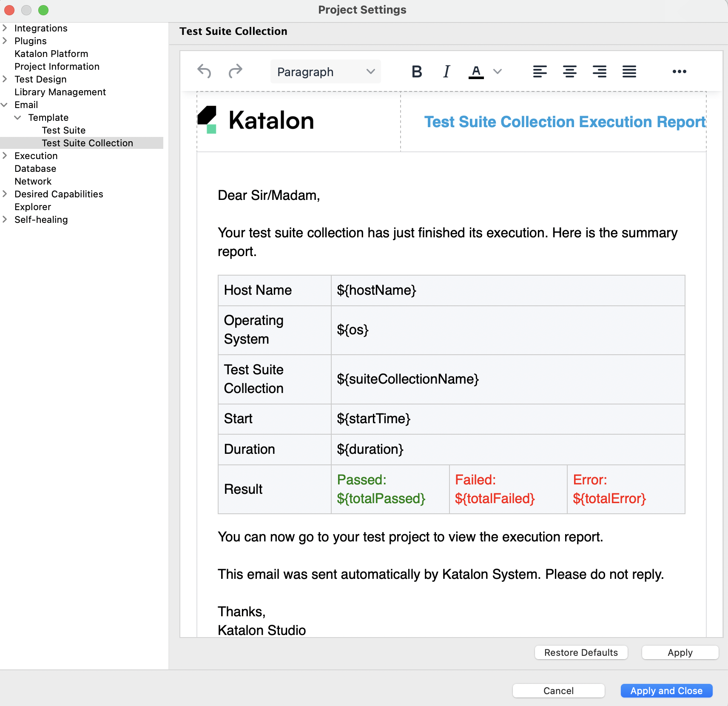Click Apply and Close
728x706 pixels.
[666, 691]
